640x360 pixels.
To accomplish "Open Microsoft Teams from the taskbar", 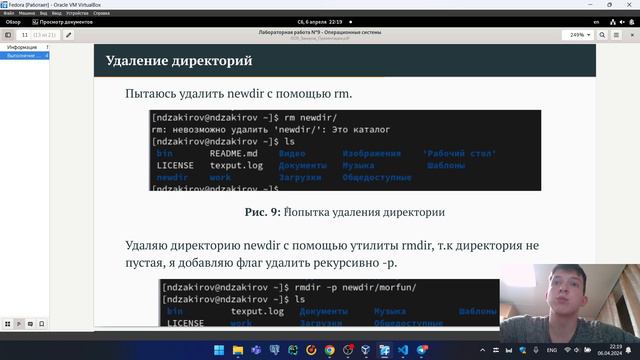I will (256, 350).
